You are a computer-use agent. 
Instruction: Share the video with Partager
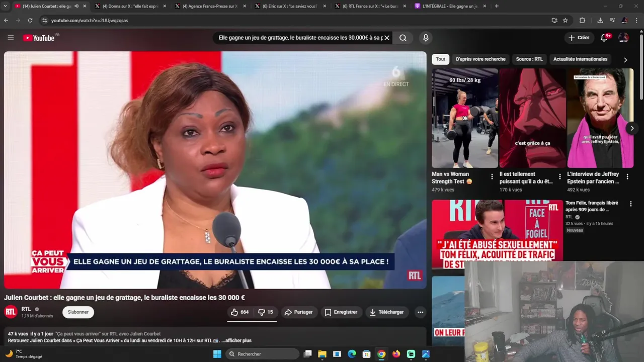pos(299,312)
